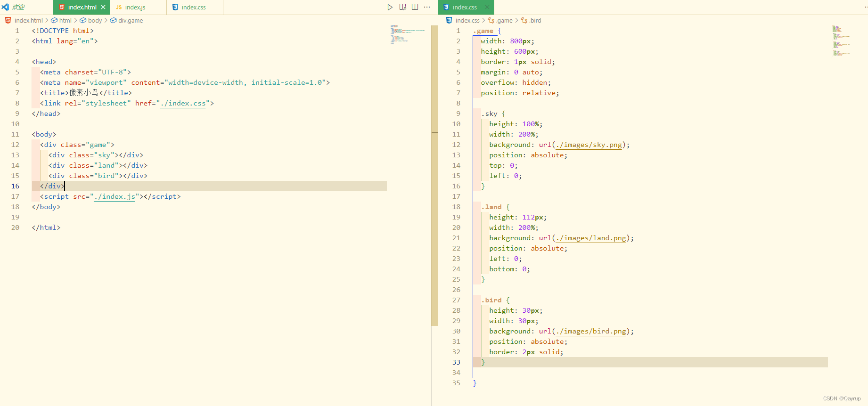Click the <div class="land"> line
868x406 pixels.
[x=98, y=165]
